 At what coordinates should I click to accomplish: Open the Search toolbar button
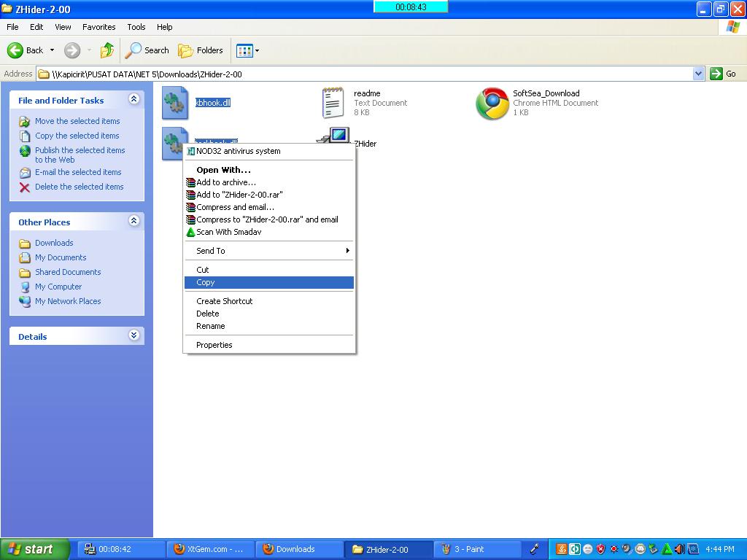tap(147, 50)
